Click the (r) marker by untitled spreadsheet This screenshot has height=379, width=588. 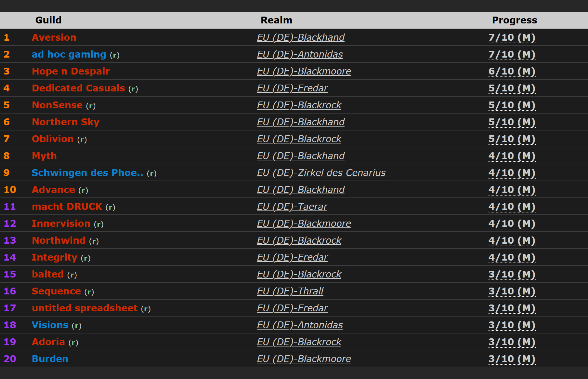point(146,309)
